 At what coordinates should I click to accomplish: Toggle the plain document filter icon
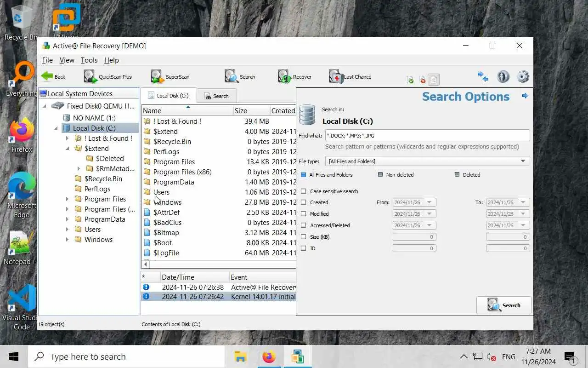[x=434, y=80]
